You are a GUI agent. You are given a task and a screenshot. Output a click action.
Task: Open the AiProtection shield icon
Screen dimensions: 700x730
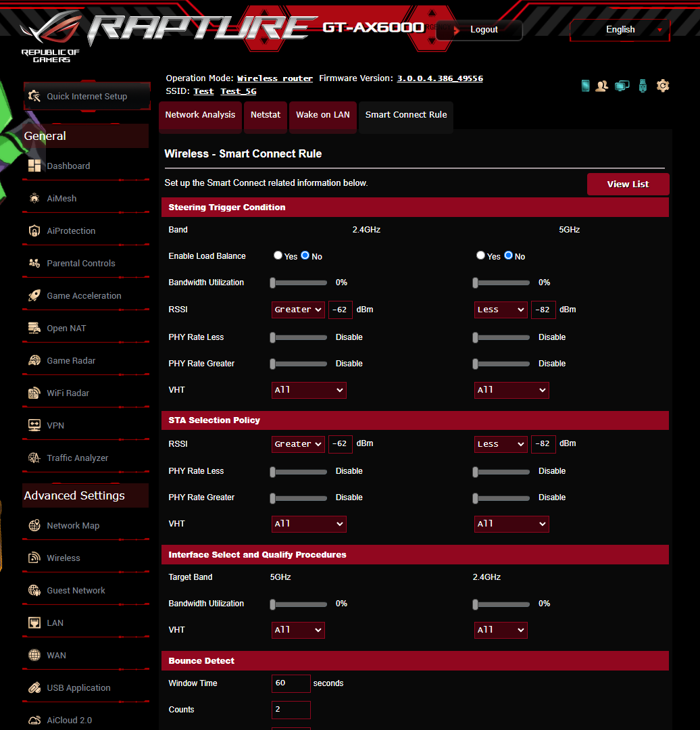pos(34,231)
